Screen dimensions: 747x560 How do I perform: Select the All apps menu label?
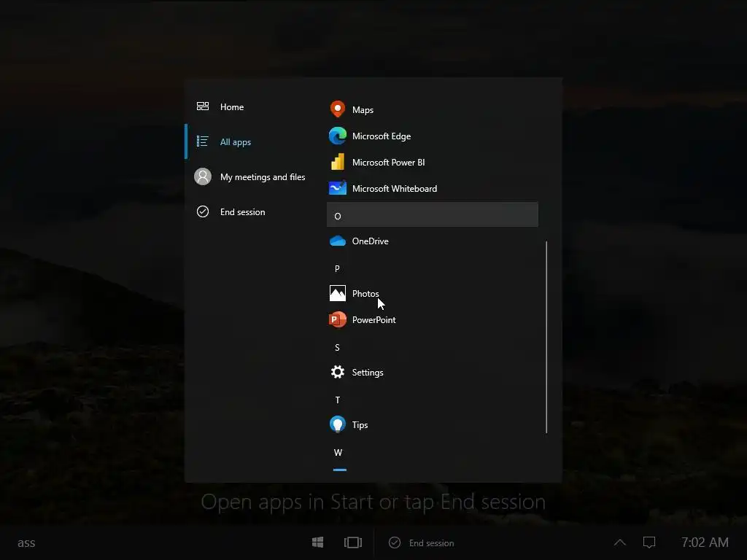click(x=236, y=142)
